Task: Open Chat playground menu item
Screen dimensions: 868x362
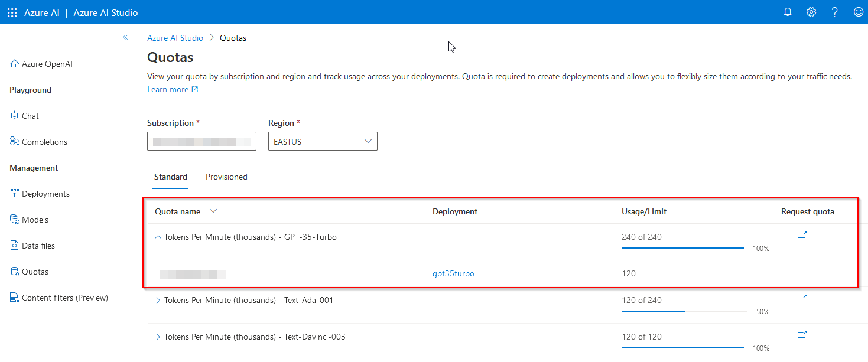Action: tap(30, 116)
